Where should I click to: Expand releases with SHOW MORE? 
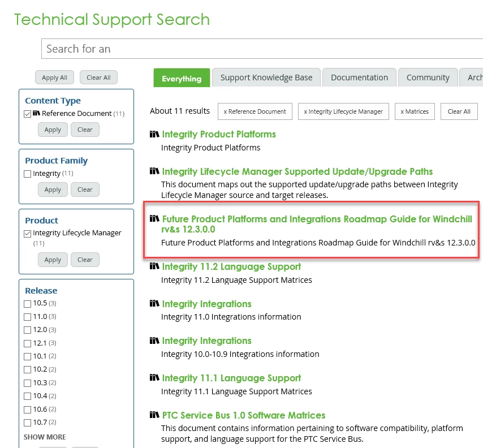point(45,437)
